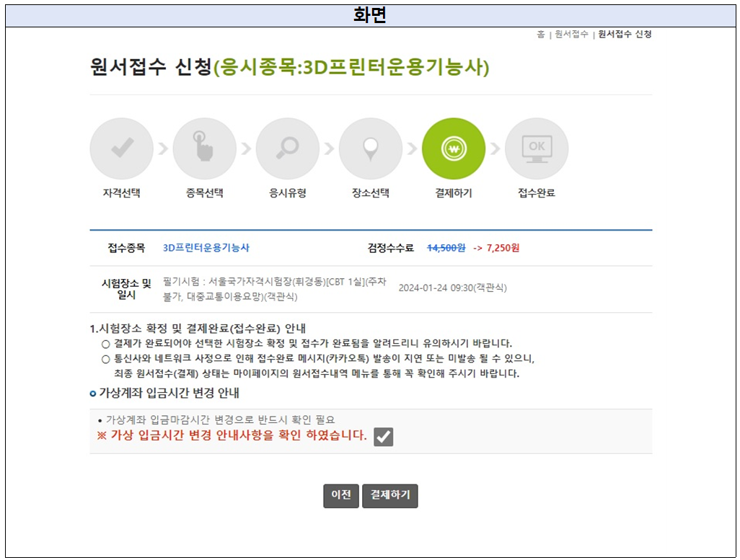Click the 응시유형 step label

click(x=288, y=193)
